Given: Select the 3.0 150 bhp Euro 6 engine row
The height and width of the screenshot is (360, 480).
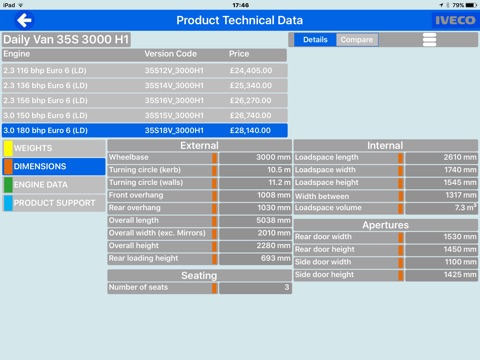Looking at the screenshot, I should pos(144,116).
